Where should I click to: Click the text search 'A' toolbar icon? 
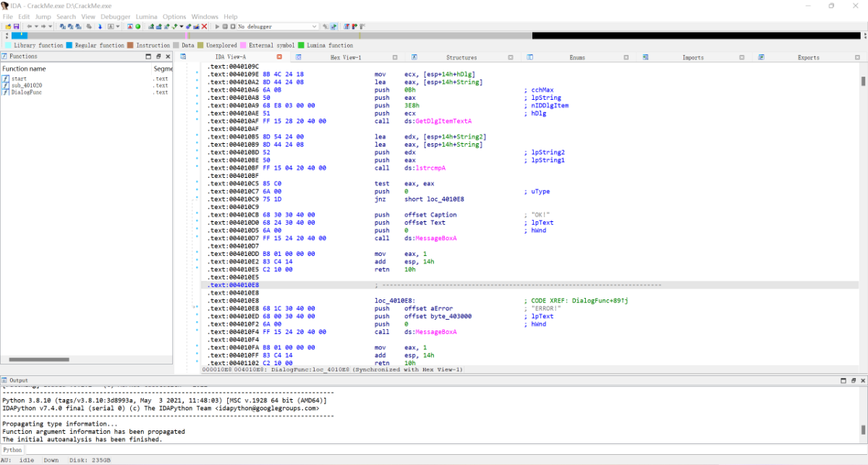111,26
